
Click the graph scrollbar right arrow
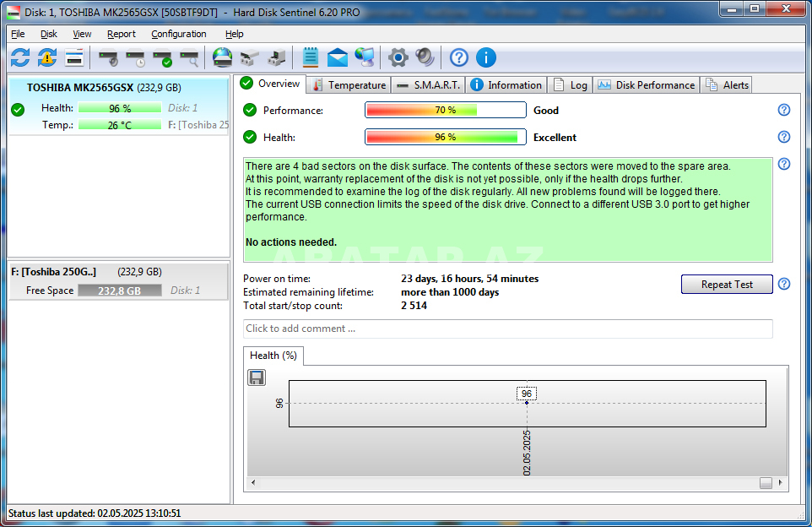click(x=781, y=482)
